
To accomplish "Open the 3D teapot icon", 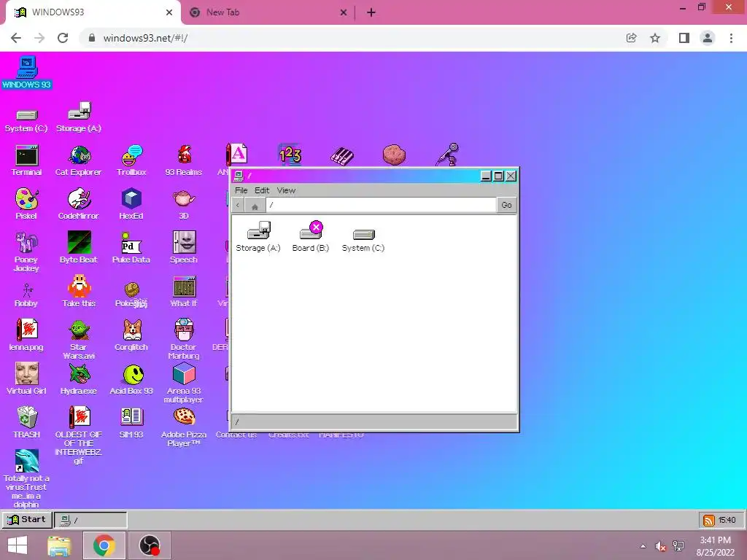I will (x=184, y=204).
